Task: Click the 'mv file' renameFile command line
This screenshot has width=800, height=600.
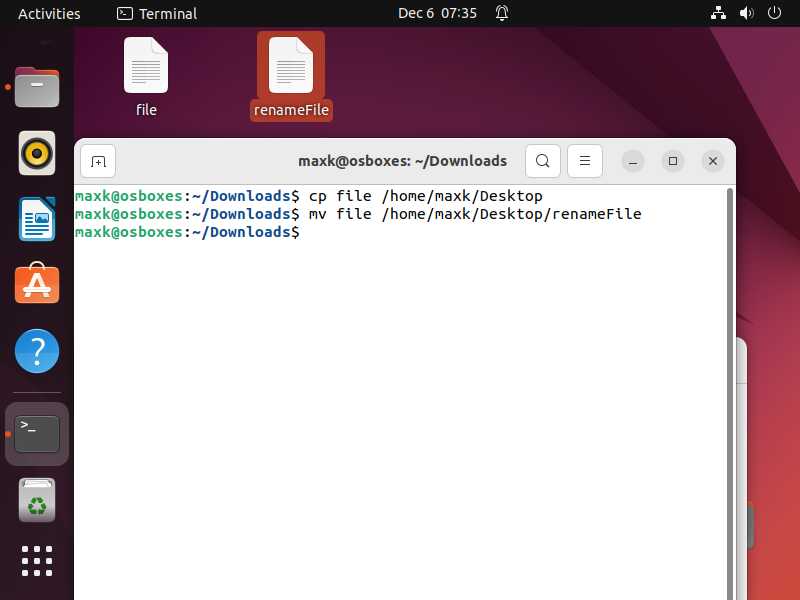Action: point(358,214)
